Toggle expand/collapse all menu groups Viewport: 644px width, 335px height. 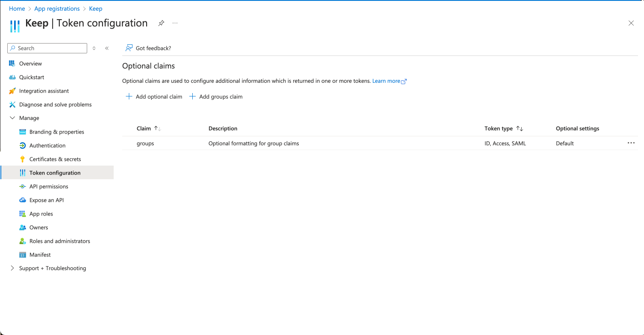[x=94, y=48]
